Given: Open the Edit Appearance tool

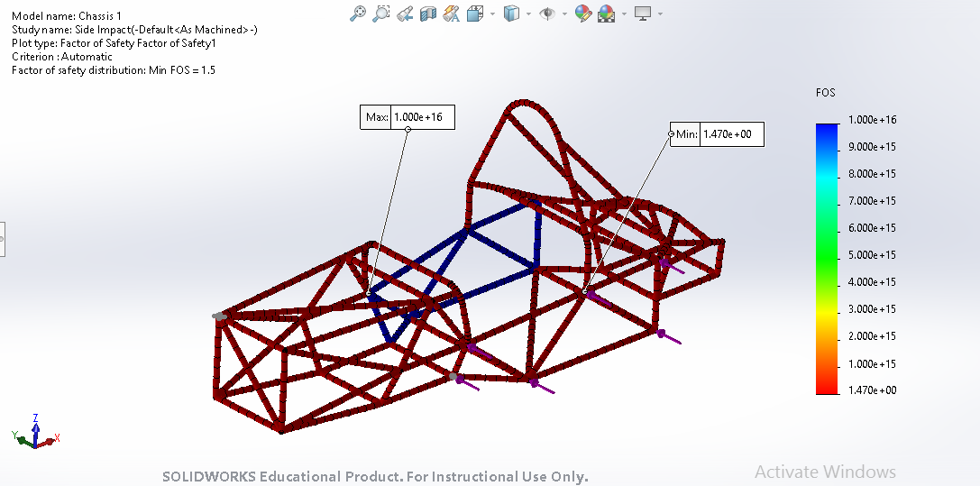Looking at the screenshot, I should pyautogui.click(x=583, y=14).
